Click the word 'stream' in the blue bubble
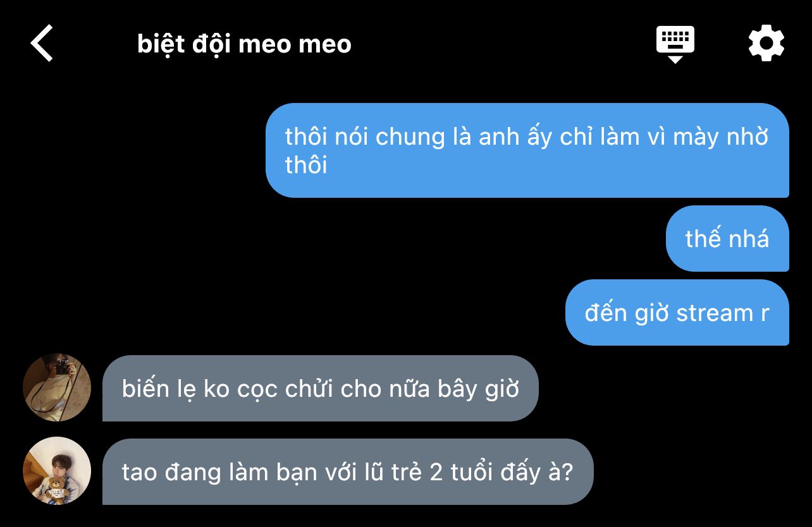 pyautogui.click(x=705, y=313)
